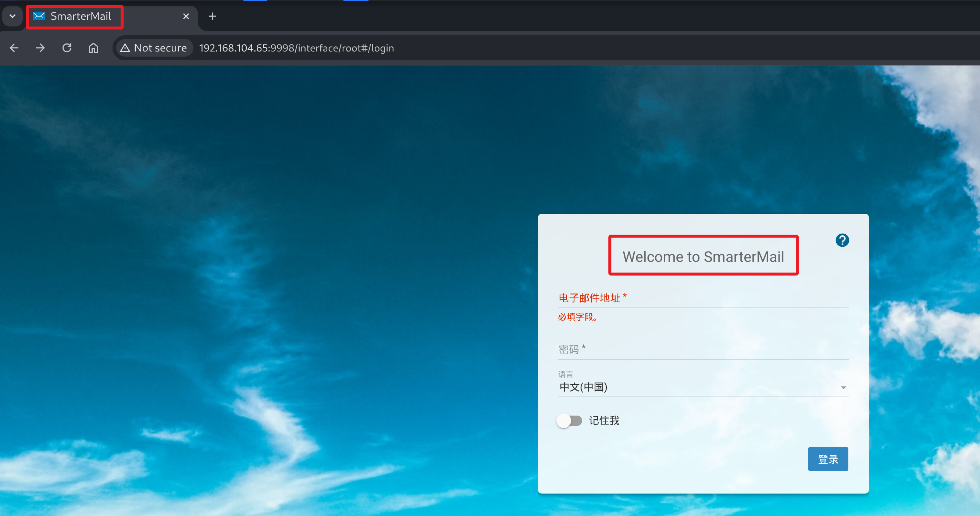The height and width of the screenshot is (516, 980).
Task: Click the Welcome to SmarterMail heading
Action: click(x=703, y=256)
